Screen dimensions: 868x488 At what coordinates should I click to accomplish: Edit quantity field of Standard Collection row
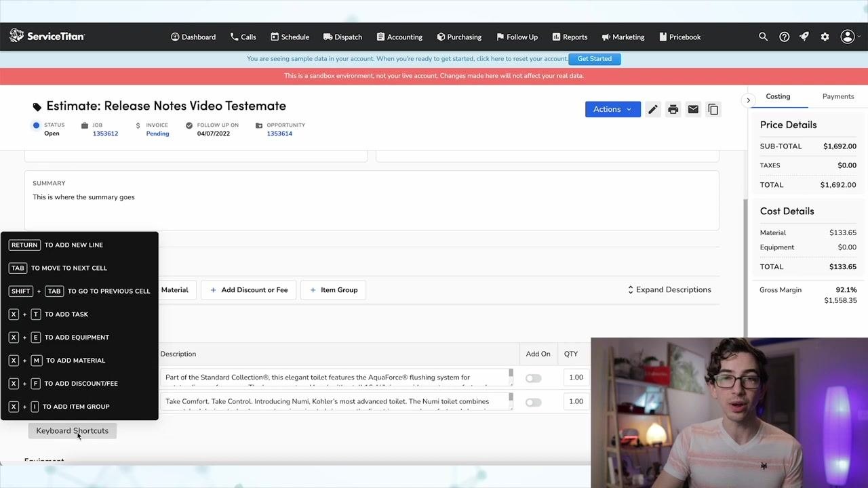coord(576,378)
